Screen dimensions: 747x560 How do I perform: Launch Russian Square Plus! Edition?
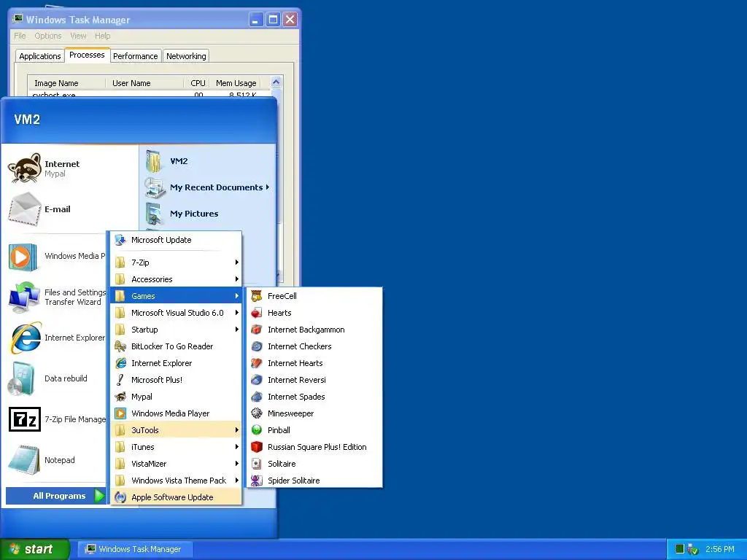point(314,447)
